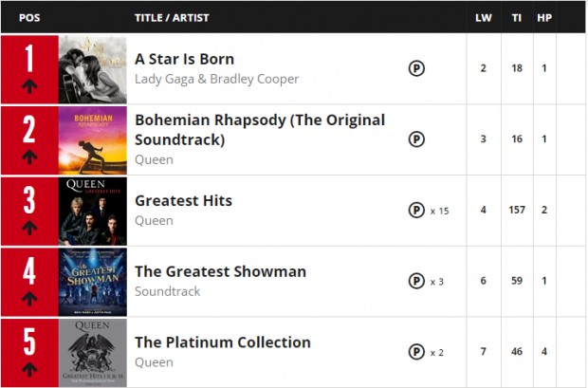Click platinum icon for The Greatest Showman
Viewport: 588px width, 388px height.
[416, 281]
